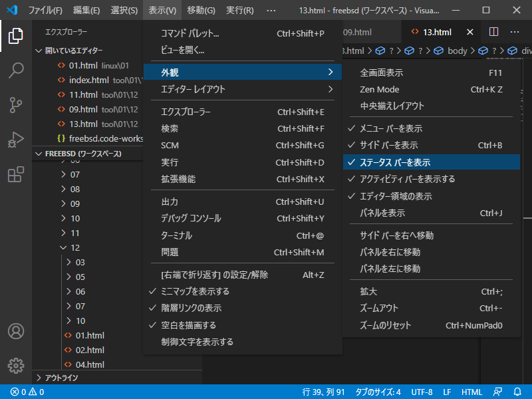Screen dimensions: 532x399
Task: Open Source Control activity icon
Action: 15,105
